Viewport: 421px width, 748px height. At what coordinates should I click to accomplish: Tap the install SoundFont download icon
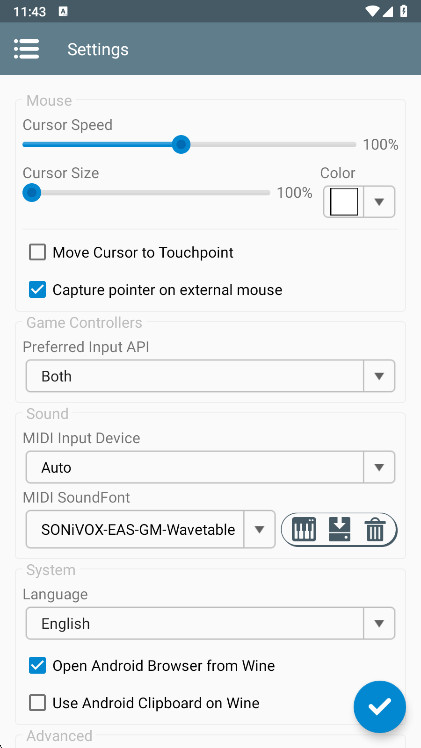point(339,529)
